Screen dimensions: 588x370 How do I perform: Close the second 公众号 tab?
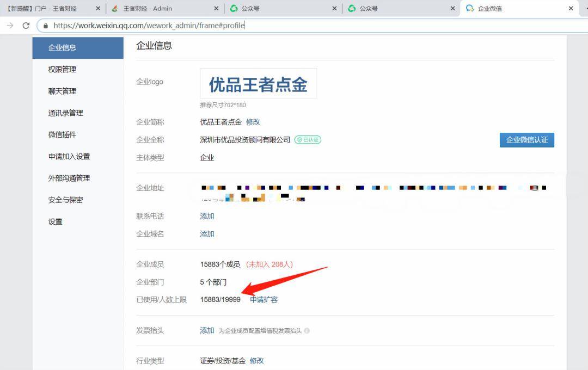[x=452, y=8]
